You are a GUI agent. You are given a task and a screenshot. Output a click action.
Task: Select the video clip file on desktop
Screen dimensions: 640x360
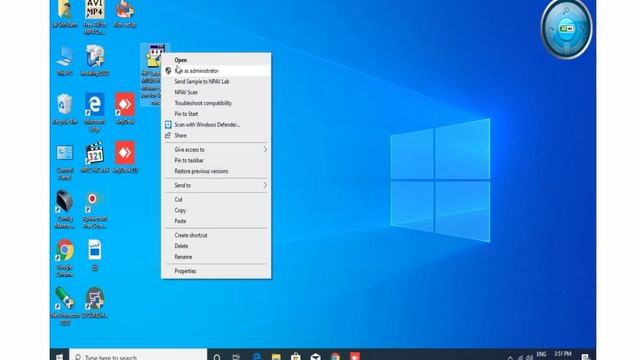point(95,255)
